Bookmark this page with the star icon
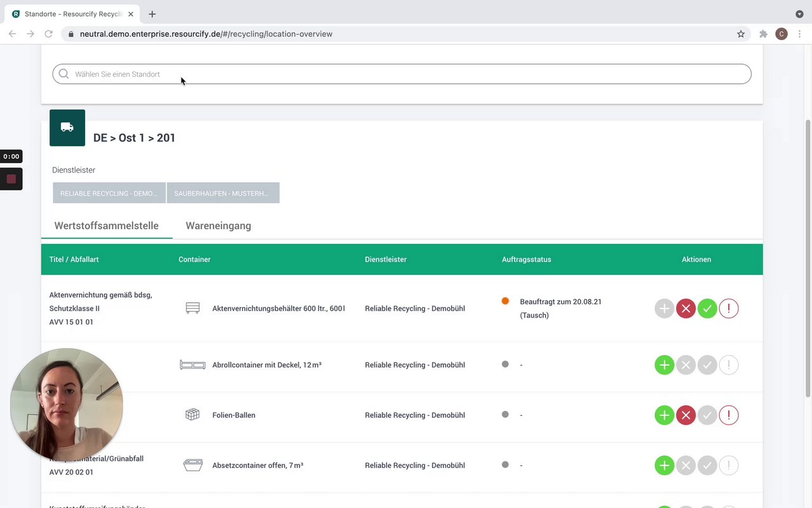812x508 pixels. pos(741,34)
